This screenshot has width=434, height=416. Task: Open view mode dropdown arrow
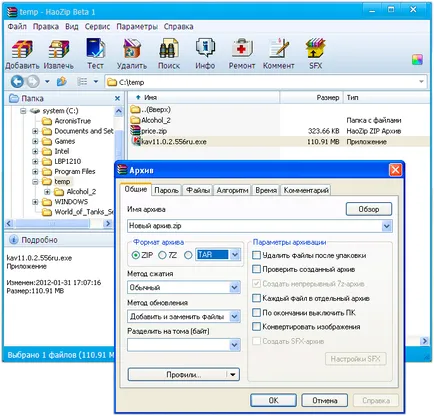click(96, 81)
